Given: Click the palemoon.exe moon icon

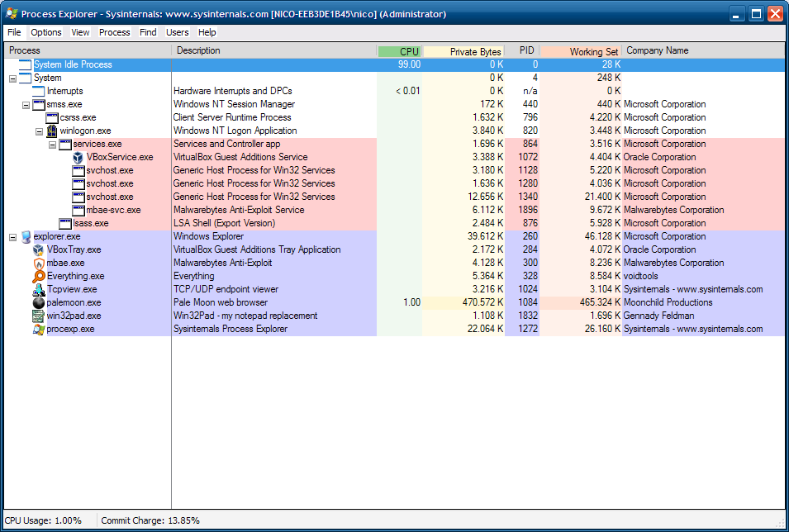Looking at the screenshot, I should (39, 302).
